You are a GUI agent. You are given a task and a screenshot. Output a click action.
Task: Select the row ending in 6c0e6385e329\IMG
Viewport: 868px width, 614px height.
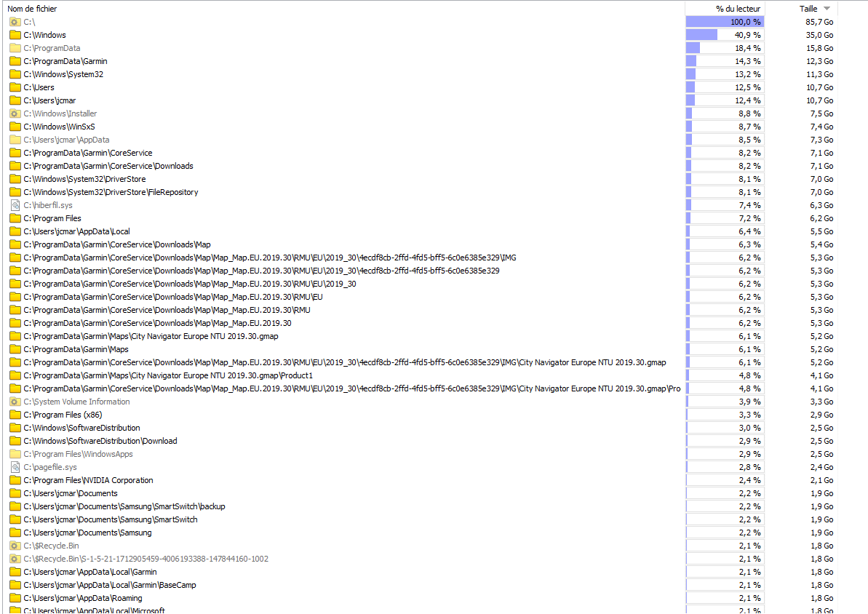421,258
